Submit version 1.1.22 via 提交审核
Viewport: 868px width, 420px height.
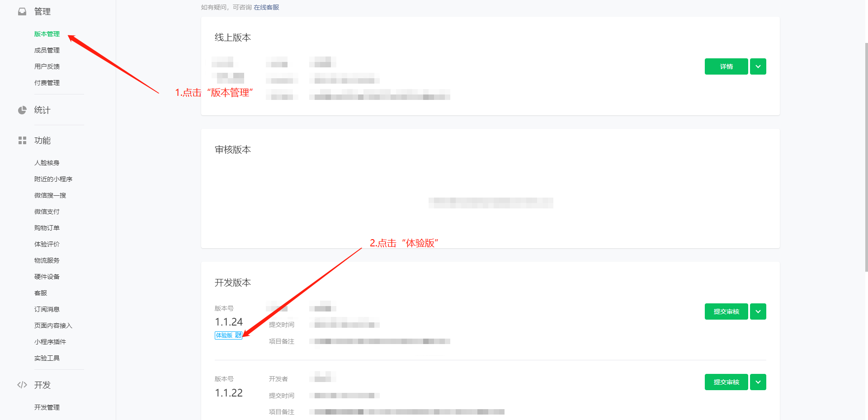[x=726, y=382]
